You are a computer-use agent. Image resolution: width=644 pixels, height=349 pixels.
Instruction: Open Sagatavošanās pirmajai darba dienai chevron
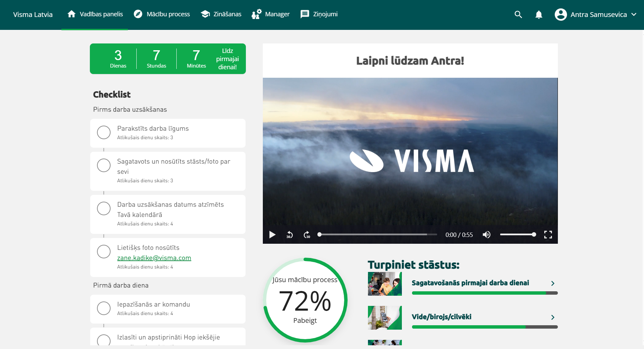click(x=553, y=283)
